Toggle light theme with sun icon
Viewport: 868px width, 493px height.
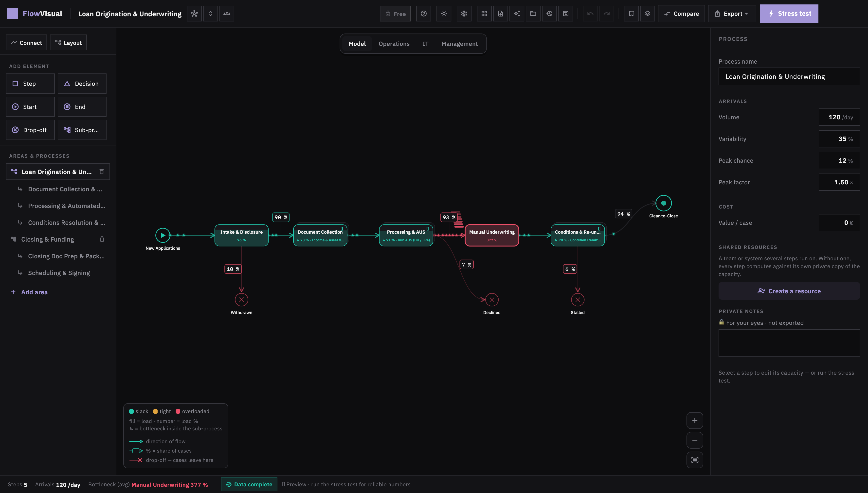click(x=444, y=14)
